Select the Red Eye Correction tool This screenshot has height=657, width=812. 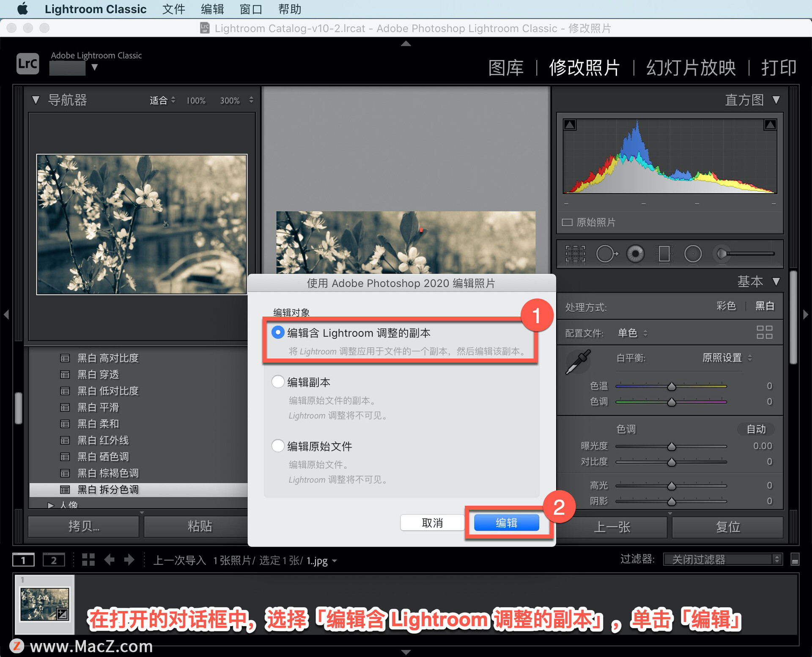coord(635,254)
